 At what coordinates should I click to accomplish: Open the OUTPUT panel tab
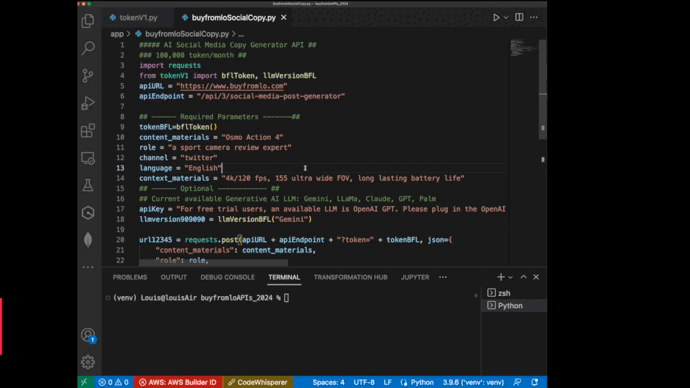(174, 277)
